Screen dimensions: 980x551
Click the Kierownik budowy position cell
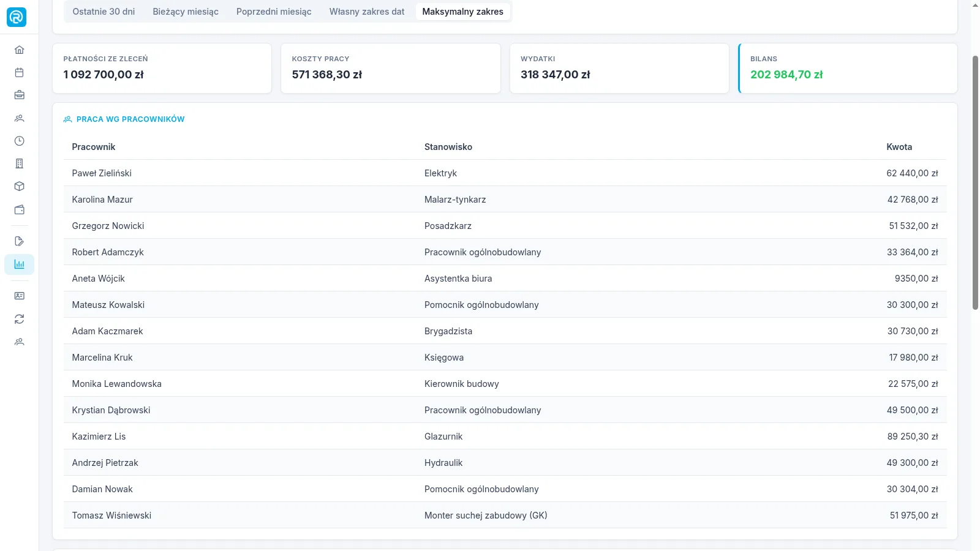click(x=462, y=384)
